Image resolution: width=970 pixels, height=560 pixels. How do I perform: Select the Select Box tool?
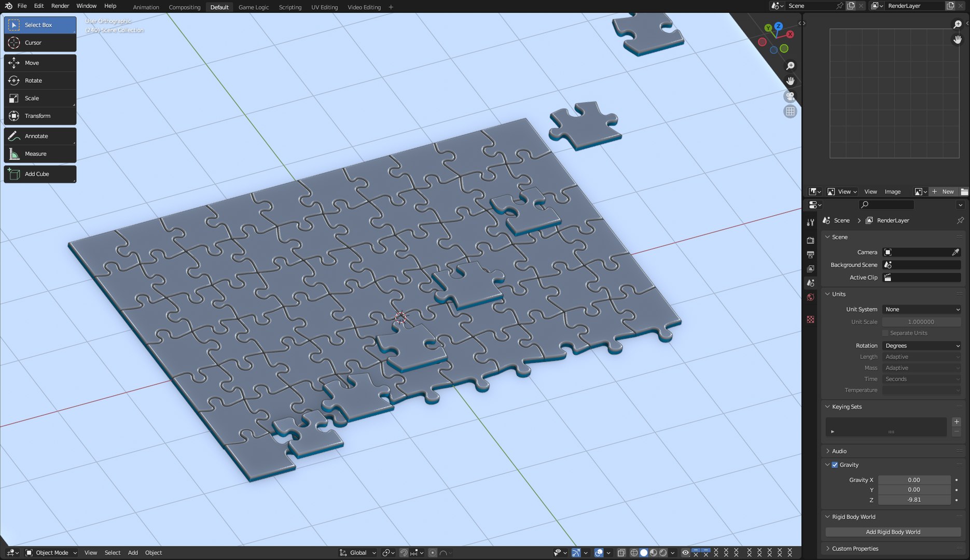(40, 25)
